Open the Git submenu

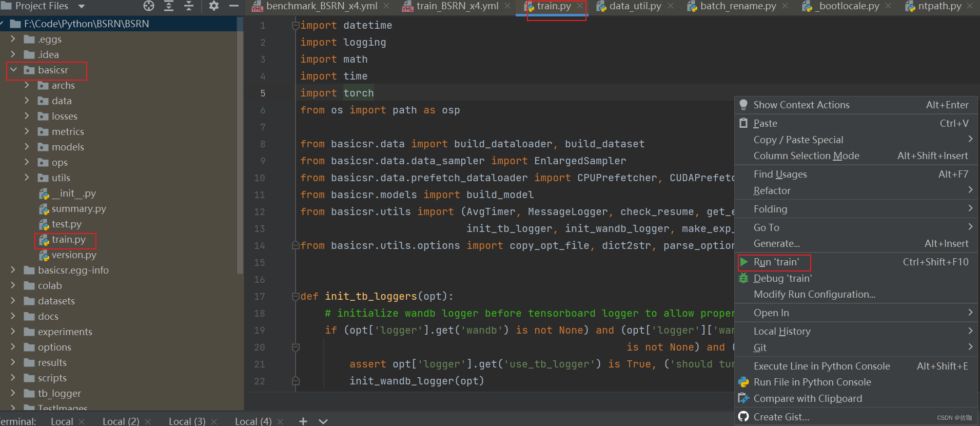click(856, 347)
